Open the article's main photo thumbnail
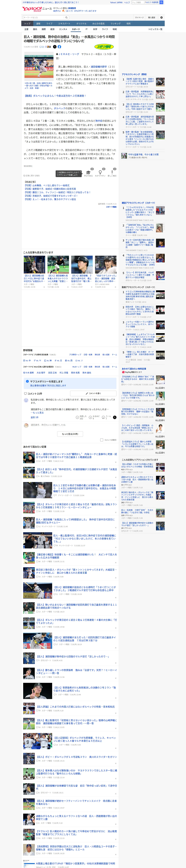186x868 pixels. click(39, 67)
